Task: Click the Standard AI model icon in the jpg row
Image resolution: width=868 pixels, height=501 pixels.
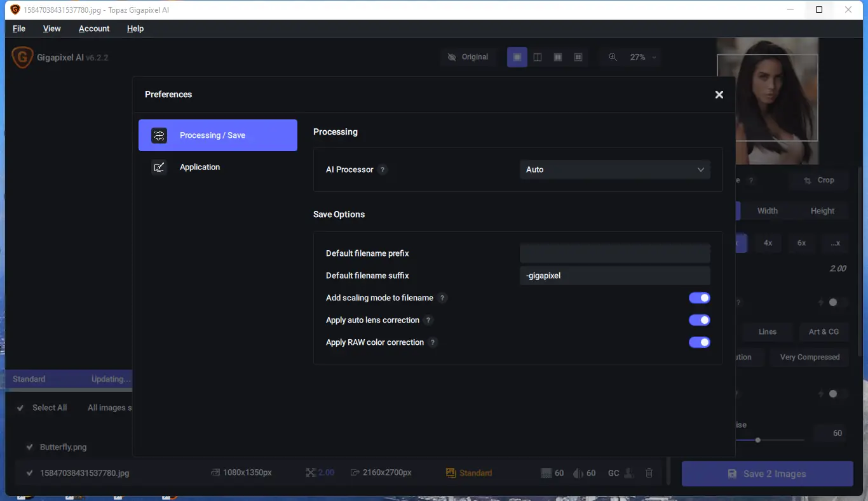Action: [451, 473]
